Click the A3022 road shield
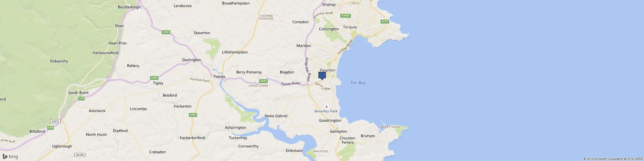 (x=346, y=15)
